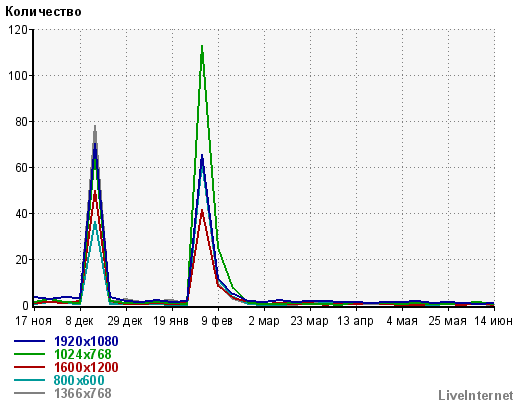This screenshot has height=405, width=520.
Task: Click the '14 июн' date axis label
Action: click(x=494, y=321)
